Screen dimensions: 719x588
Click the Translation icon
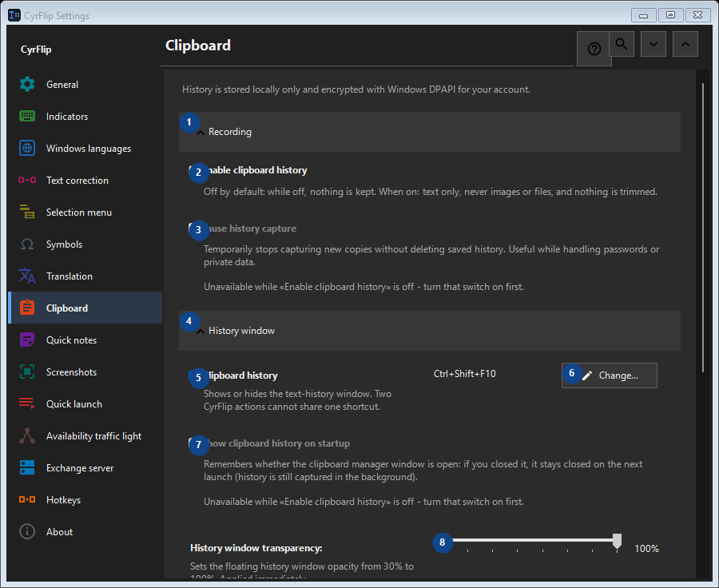coord(27,276)
